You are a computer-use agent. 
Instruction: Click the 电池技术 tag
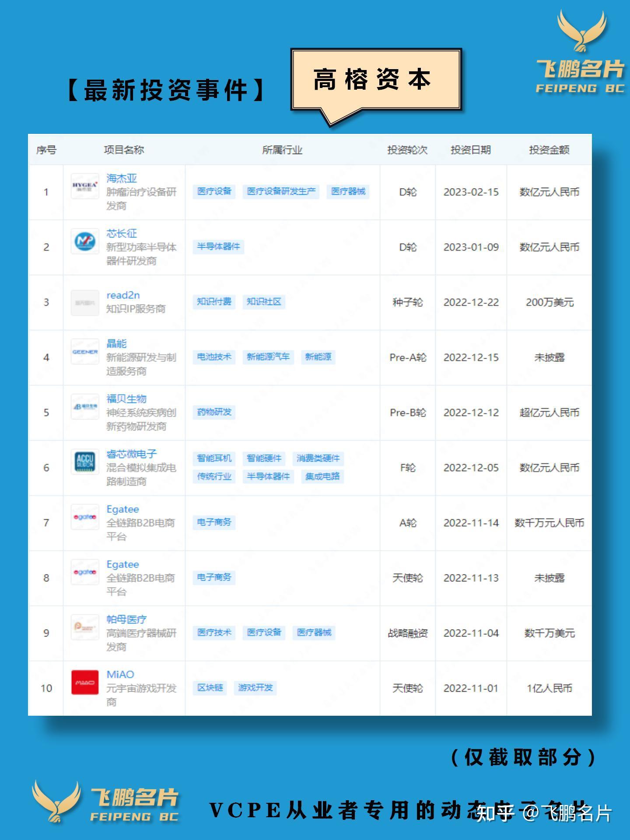point(214,357)
